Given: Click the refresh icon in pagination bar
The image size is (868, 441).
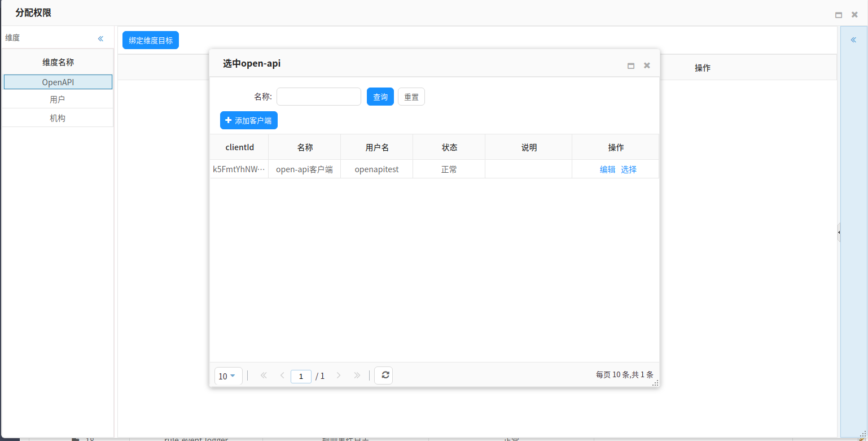Looking at the screenshot, I should 383,375.
